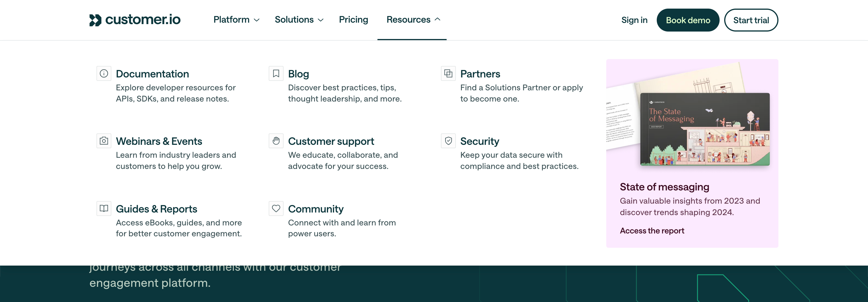Click the Sign in link
Image resolution: width=868 pixels, height=302 pixels.
[x=634, y=20]
